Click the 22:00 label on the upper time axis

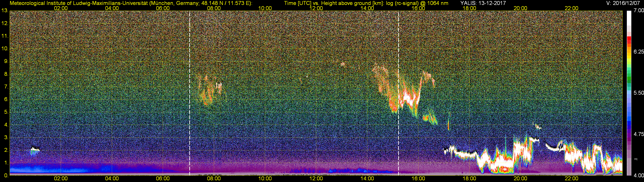coord(571,8)
